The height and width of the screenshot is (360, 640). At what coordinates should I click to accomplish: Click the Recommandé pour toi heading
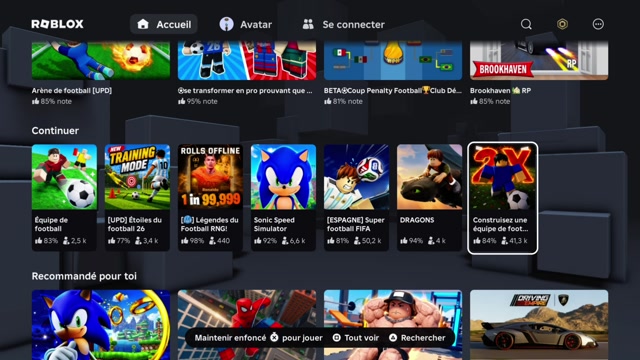click(x=84, y=276)
